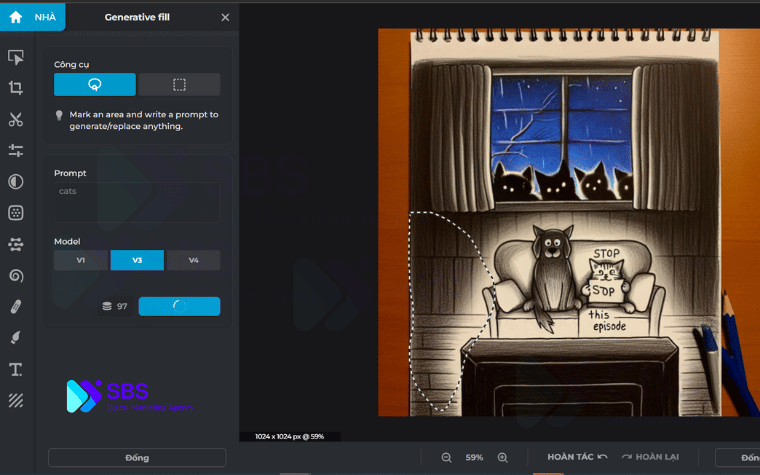The image size is (760, 475).
Task: Select the Heal bandage tool
Action: point(16,307)
